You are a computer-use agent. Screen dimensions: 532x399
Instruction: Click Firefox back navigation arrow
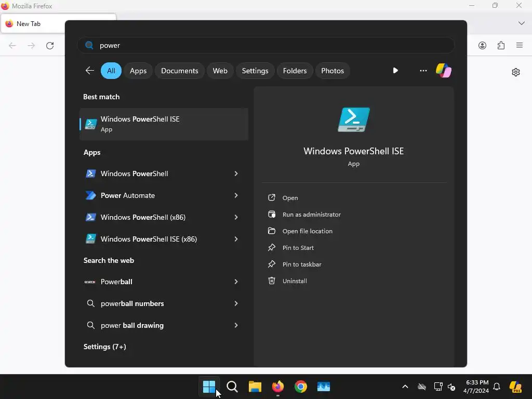(x=12, y=46)
